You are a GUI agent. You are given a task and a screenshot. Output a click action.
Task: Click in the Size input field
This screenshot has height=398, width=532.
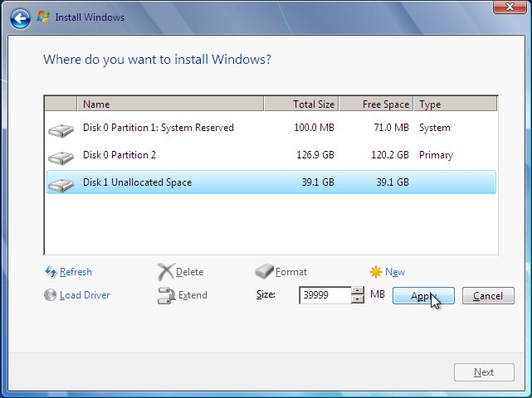[x=324, y=295]
